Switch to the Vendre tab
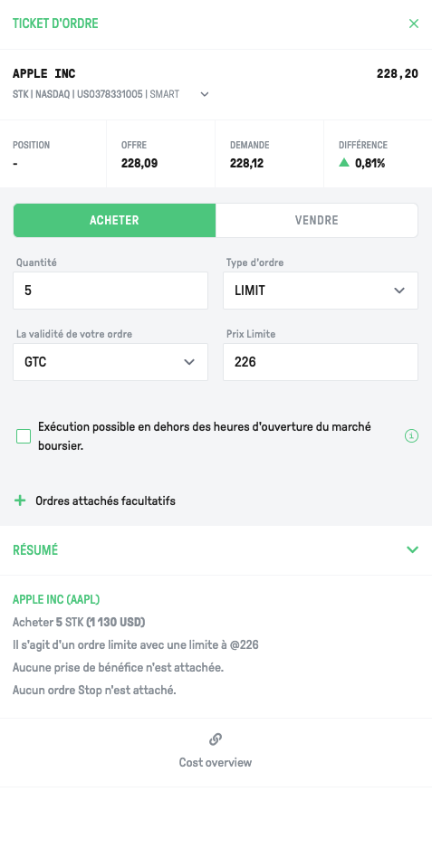 pos(317,220)
